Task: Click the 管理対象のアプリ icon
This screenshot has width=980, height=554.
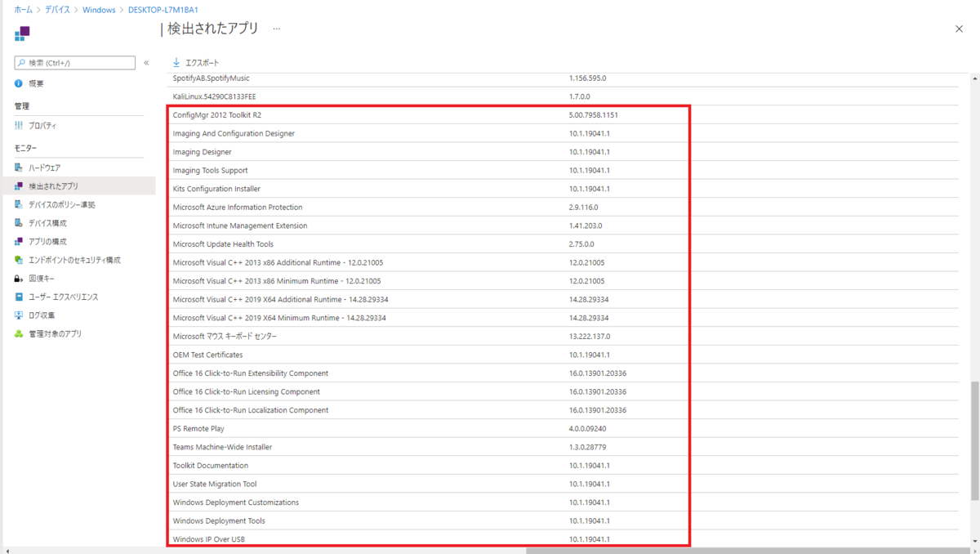Action: [x=19, y=333]
